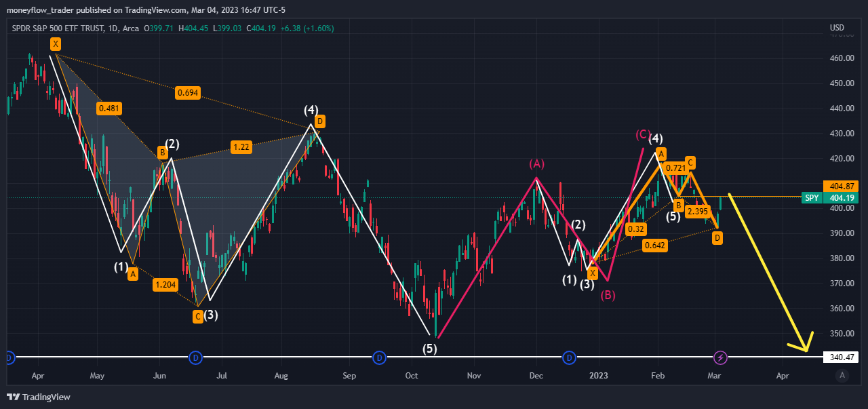The width and height of the screenshot is (868, 409).
Task: Click the Feb label on time axis
Action: point(658,375)
